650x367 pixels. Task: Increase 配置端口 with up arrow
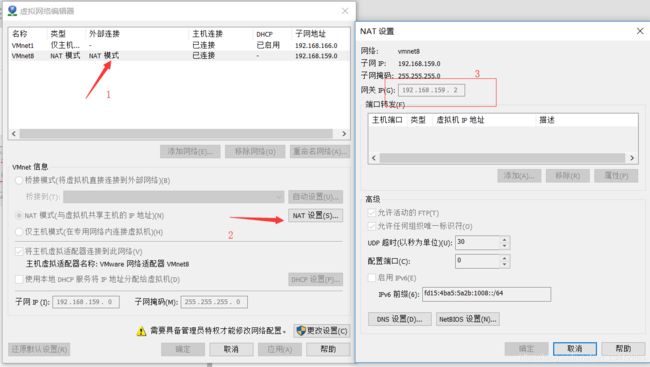pos(504,258)
